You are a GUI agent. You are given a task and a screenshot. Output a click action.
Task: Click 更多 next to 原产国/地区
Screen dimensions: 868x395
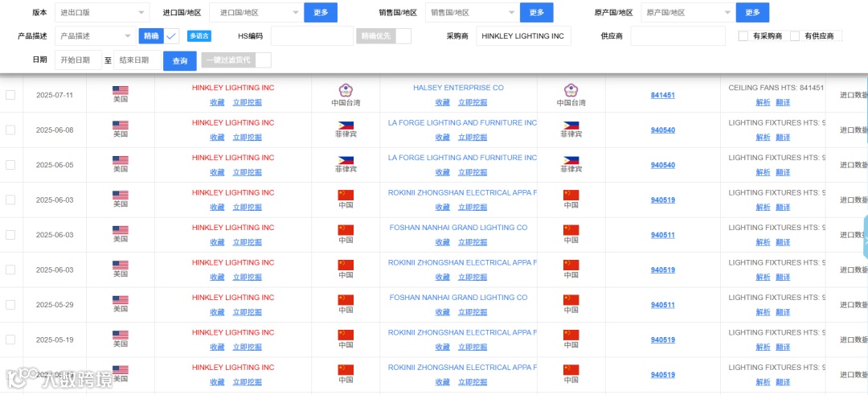(752, 12)
